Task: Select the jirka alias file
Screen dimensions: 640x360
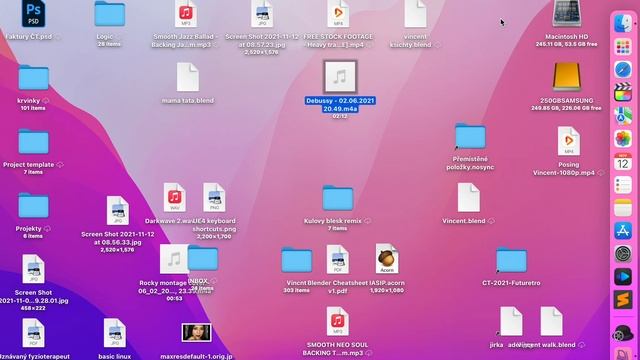Action: [511, 322]
